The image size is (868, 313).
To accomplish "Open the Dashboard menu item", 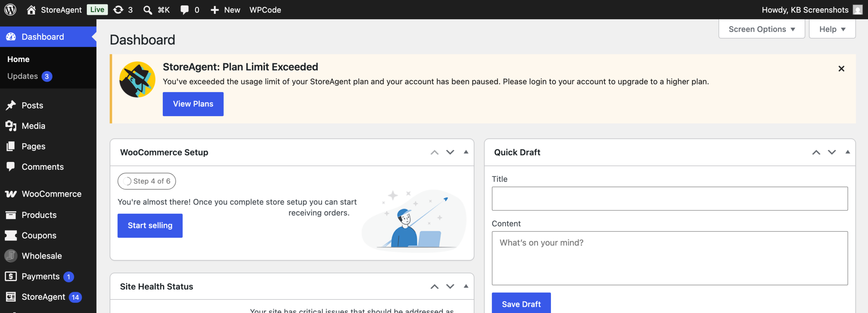I will pyautogui.click(x=48, y=37).
